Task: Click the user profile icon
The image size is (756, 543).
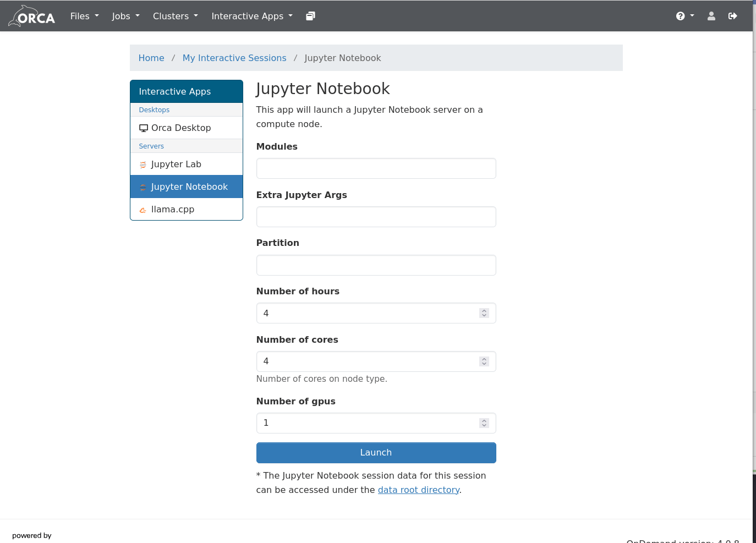Action: pos(711,16)
